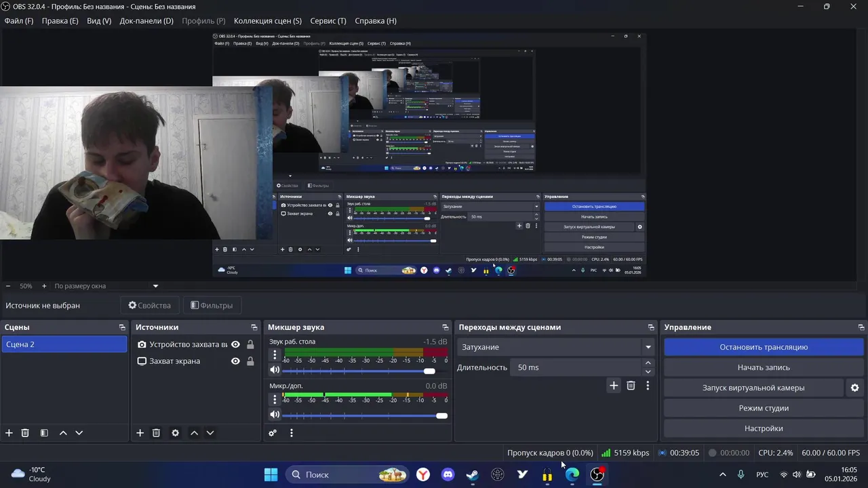This screenshot has width=868, height=488.
Task: Click Начать запись button
Action: click(x=764, y=367)
